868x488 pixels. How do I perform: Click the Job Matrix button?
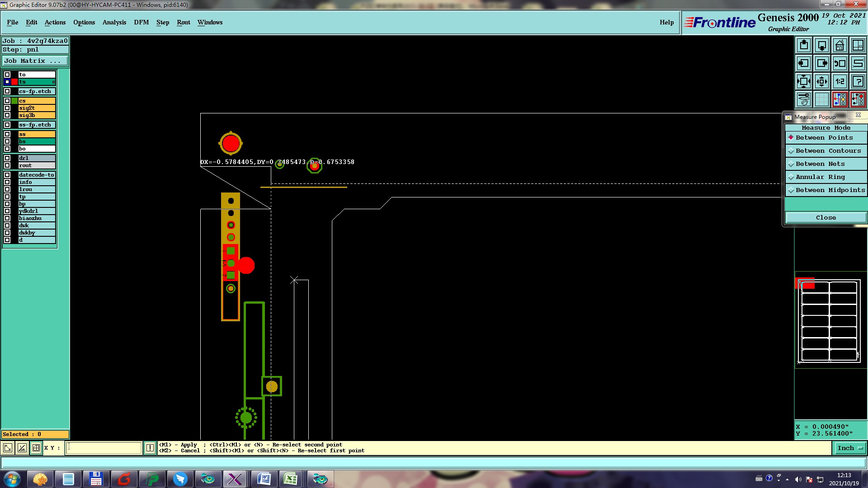point(35,61)
